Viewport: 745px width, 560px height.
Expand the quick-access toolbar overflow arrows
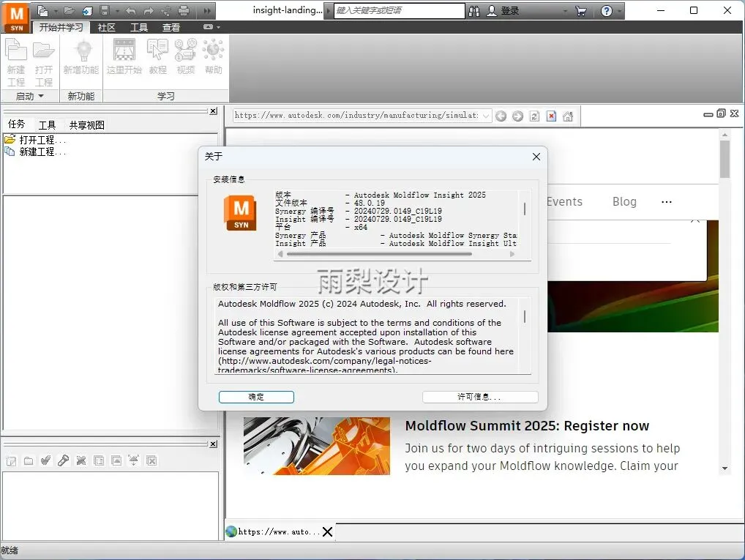(x=207, y=11)
